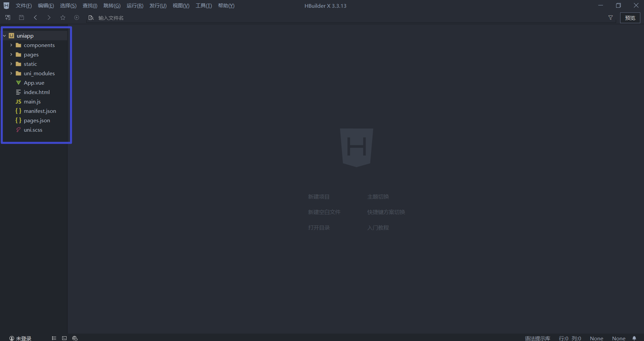Click the bookmark star icon

click(x=63, y=17)
